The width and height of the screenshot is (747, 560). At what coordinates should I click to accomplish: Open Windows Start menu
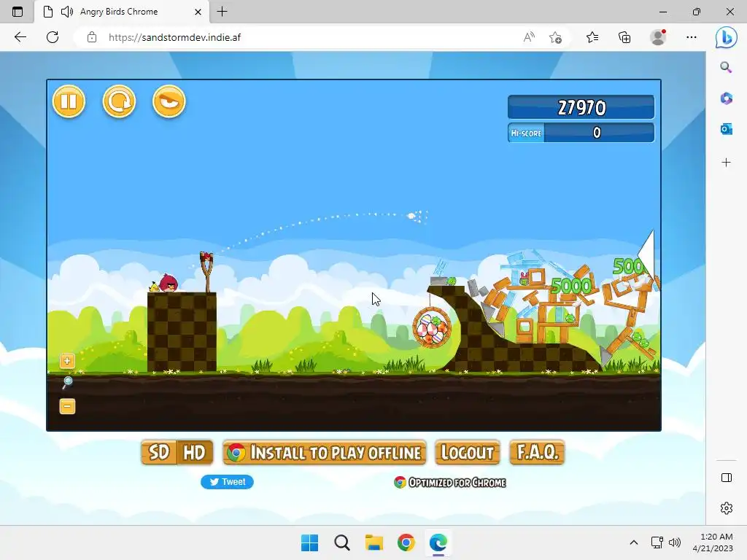[309, 542]
